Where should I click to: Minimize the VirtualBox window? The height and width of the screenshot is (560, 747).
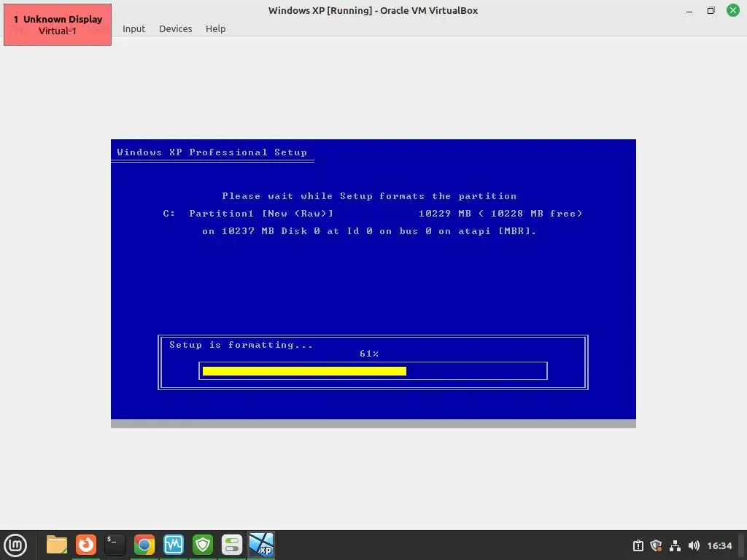pos(689,11)
